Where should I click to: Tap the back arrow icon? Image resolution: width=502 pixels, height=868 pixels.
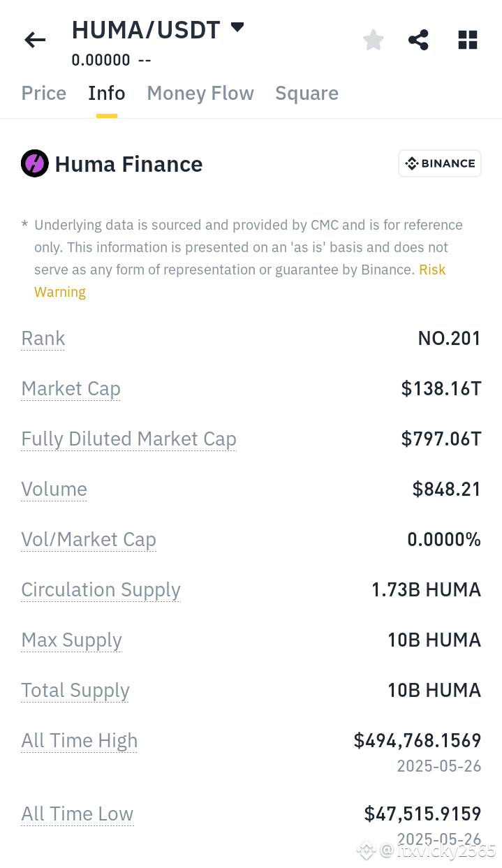pyautogui.click(x=35, y=41)
